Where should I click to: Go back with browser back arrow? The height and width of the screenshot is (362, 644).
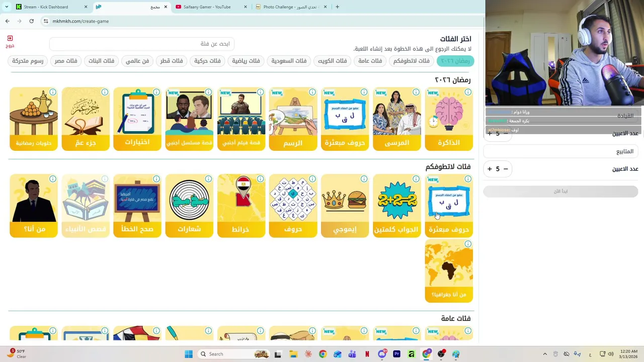click(7, 21)
